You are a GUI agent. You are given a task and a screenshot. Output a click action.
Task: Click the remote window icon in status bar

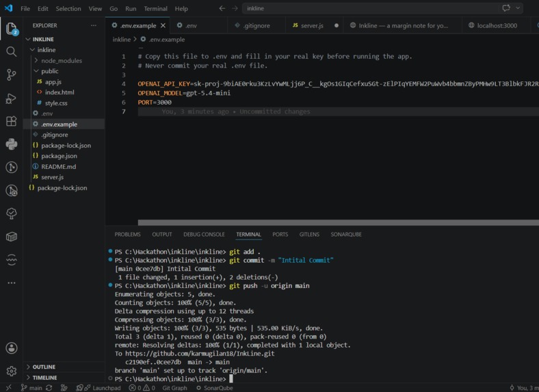[9, 388]
